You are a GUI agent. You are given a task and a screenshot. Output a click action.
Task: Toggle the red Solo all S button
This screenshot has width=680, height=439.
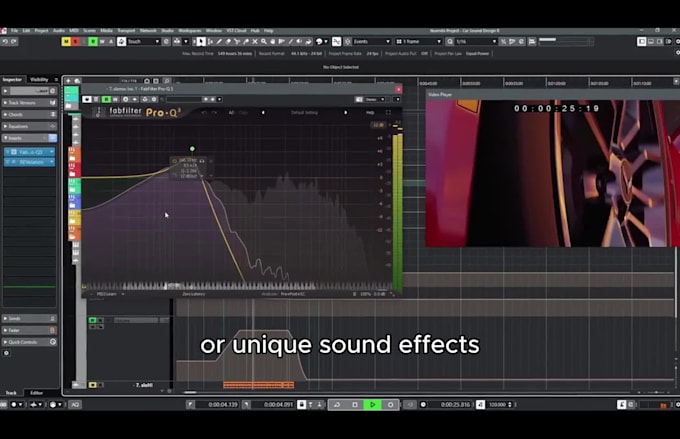(75, 42)
